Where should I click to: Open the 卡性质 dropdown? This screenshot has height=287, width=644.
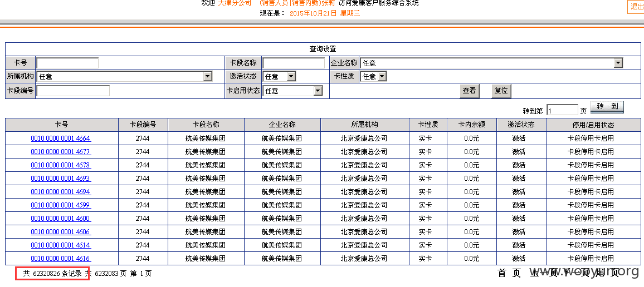tap(373, 76)
